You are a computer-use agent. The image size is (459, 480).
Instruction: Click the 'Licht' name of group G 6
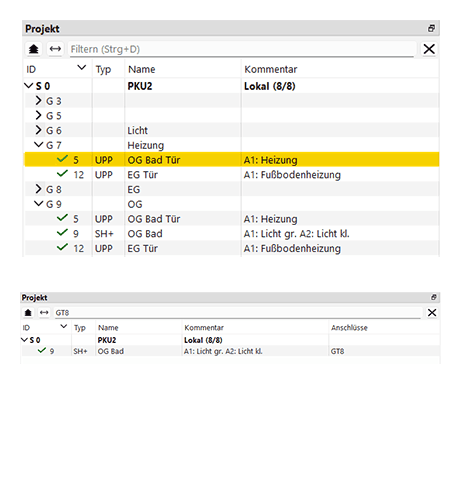[x=138, y=130]
